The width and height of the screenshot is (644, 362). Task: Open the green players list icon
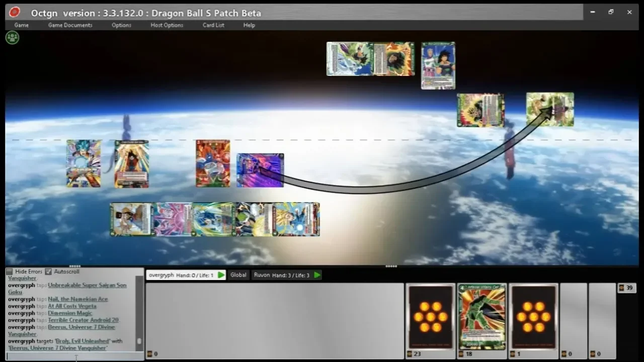(12, 37)
